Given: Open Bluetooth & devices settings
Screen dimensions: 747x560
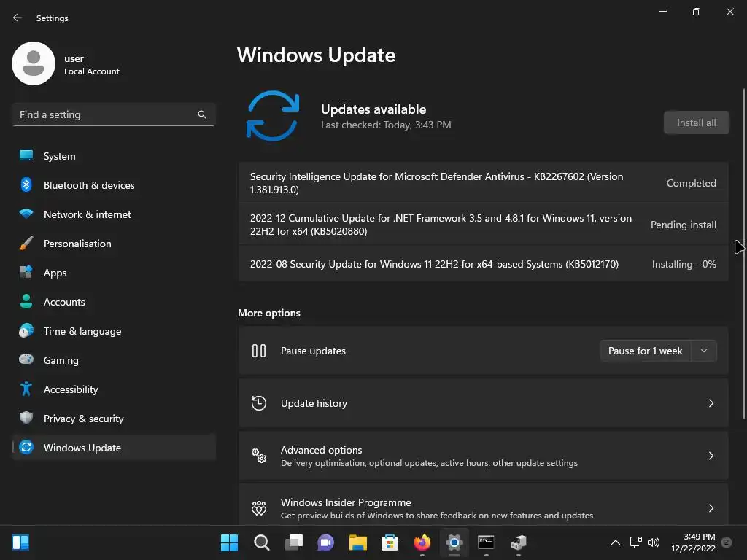Looking at the screenshot, I should 113,185.
